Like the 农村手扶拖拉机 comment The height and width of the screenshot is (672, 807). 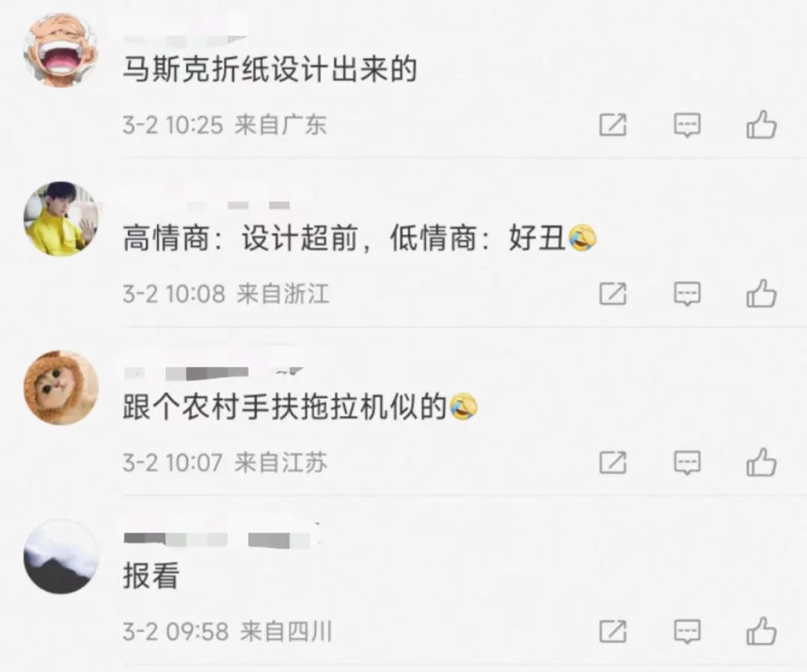click(761, 463)
